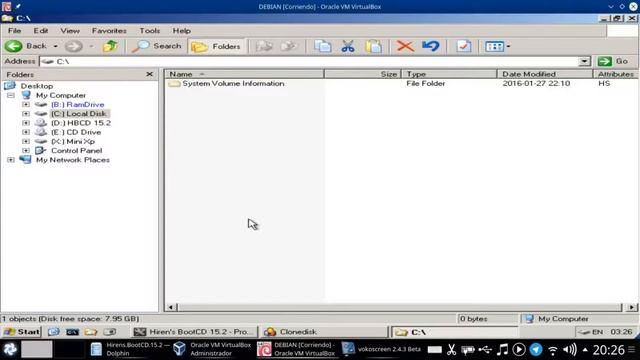This screenshot has height=360, width=640.
Task: Click Show Desktop quick launch icon
Action: (x=53, y=332)
